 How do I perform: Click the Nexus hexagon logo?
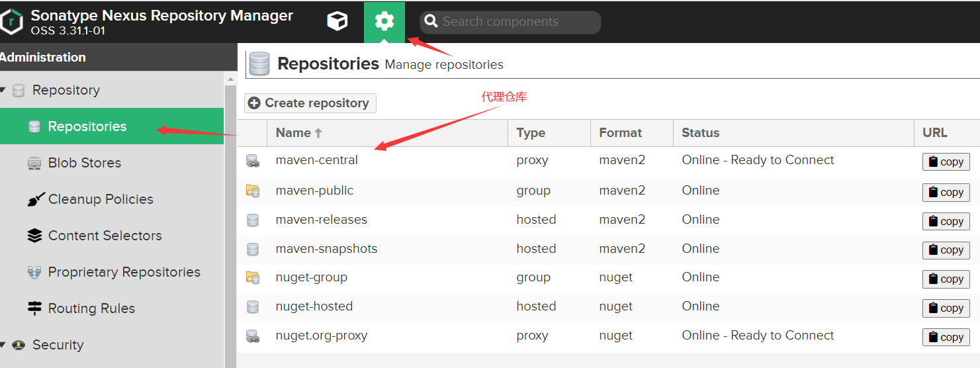coord(12,22)
